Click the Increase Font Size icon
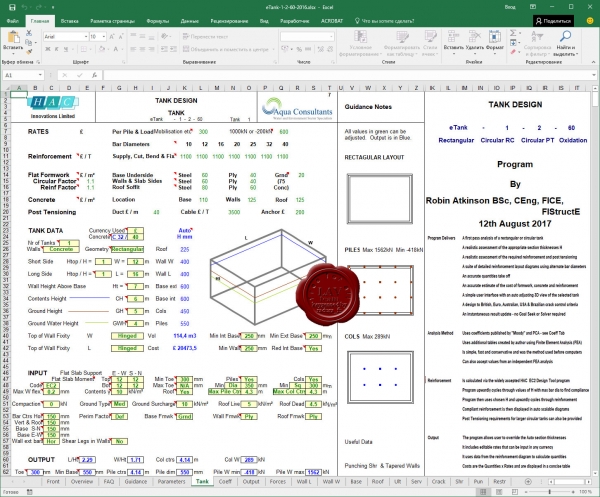 coord(112,37)
